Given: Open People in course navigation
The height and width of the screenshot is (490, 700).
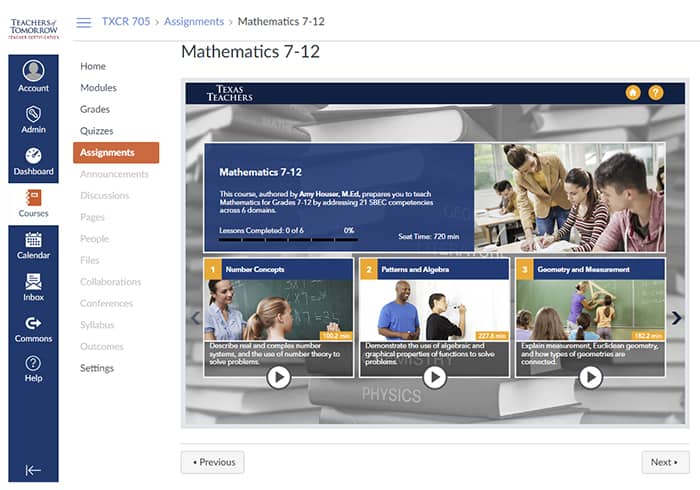Looking at the screenshot, I should (94, 239).
